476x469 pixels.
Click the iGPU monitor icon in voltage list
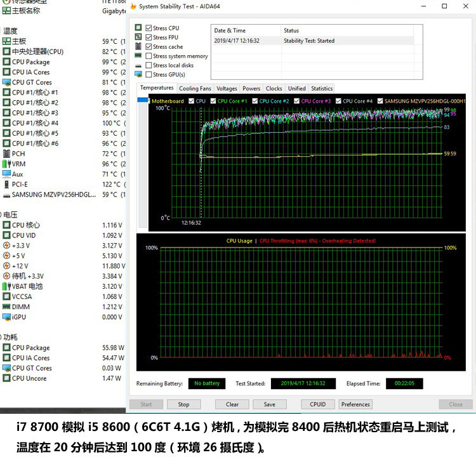point(6,317)
